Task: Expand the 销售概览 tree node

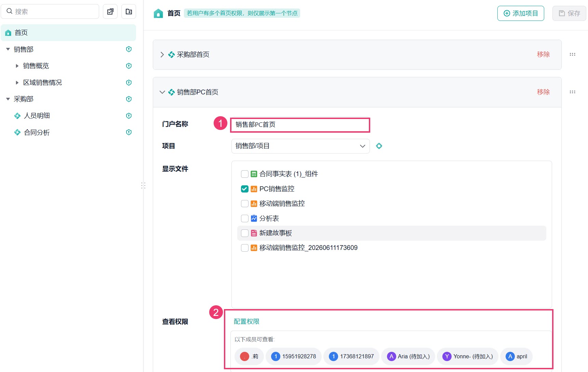Action: [17, 66]
